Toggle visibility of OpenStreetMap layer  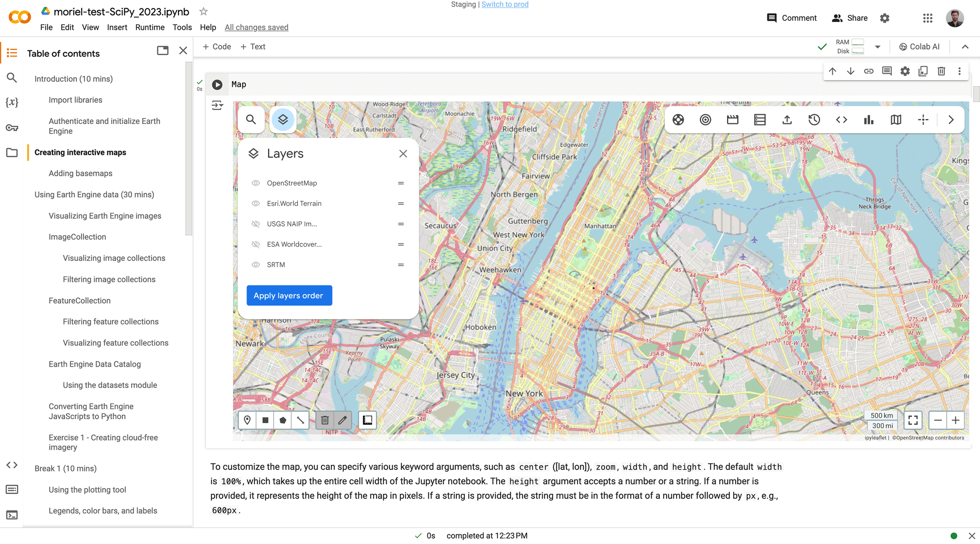click(256, 183)
